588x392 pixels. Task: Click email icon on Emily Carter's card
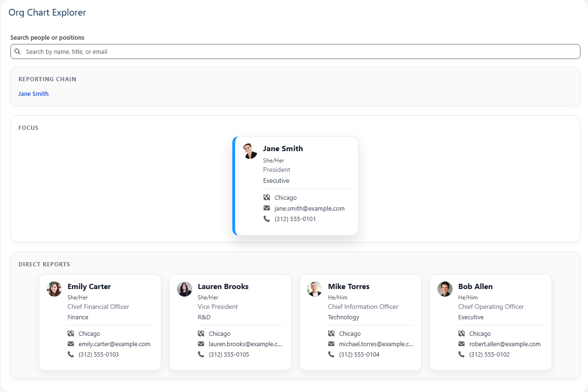pyautogui.click(x=71, y=344)
